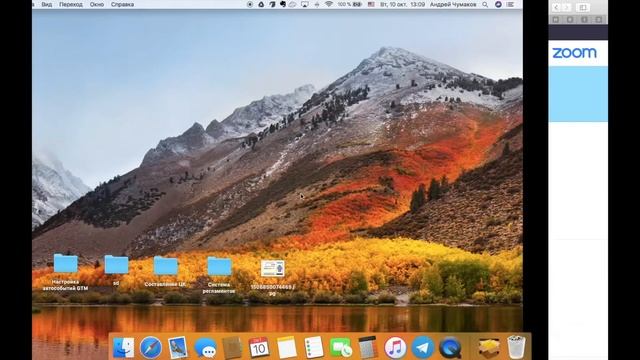The image size is (640, 360).
Task: Launch iTunes from the Dock
Action: click(395, 348)
